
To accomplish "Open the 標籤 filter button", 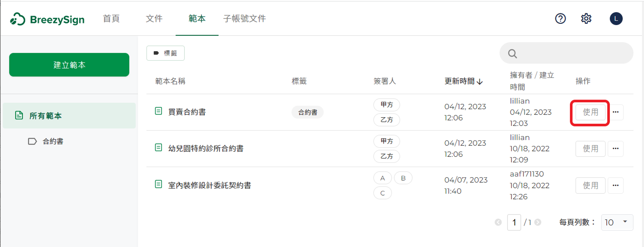I will click(x=166, y=53).
